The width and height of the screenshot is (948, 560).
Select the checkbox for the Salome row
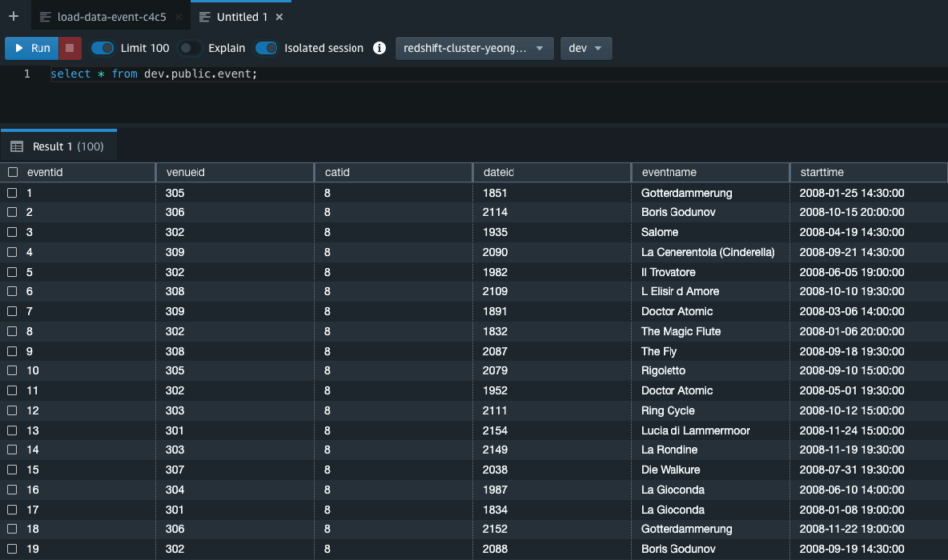[13, 232]
